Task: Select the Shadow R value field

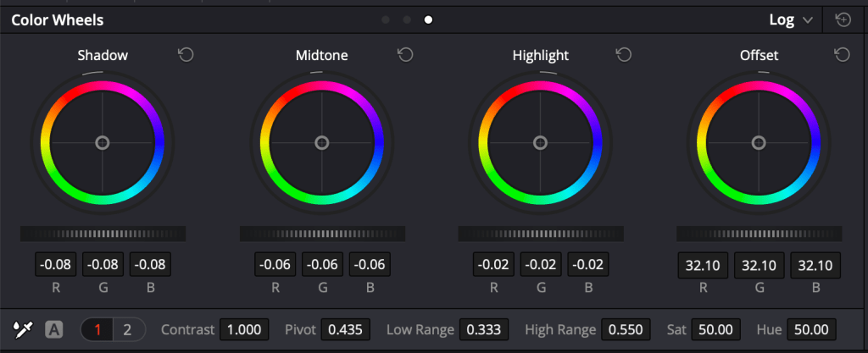Action: [56, 265]
